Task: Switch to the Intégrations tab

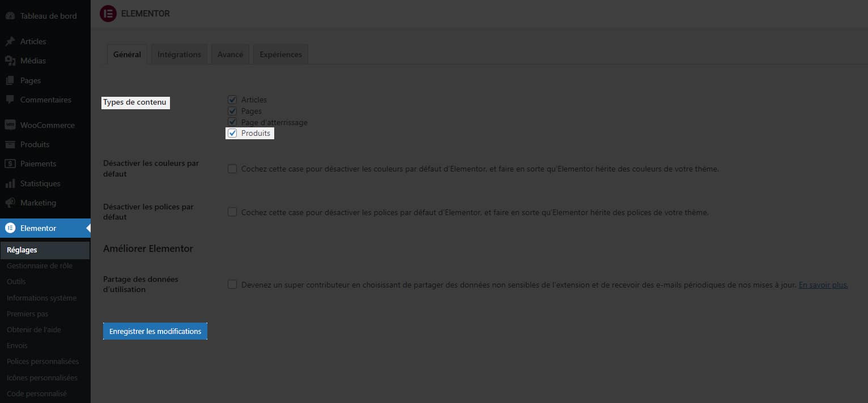Action: [x=179, y=54]
